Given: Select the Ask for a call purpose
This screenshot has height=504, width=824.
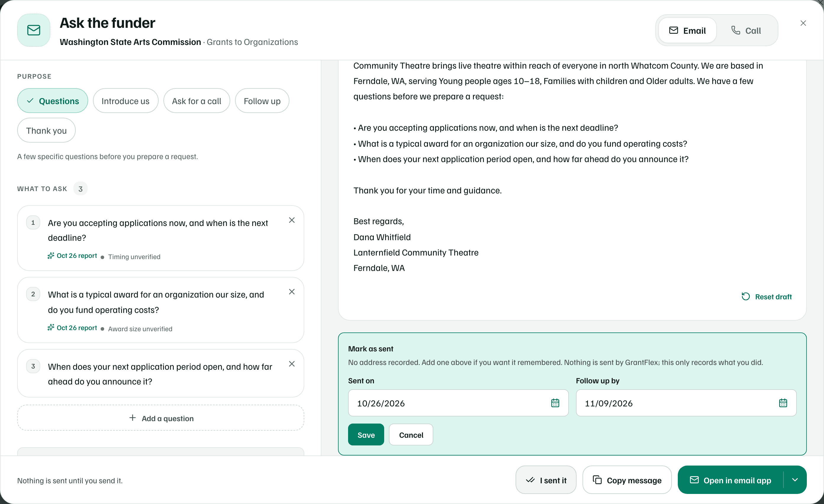Looking at the screenshot, I should [197, 101].
